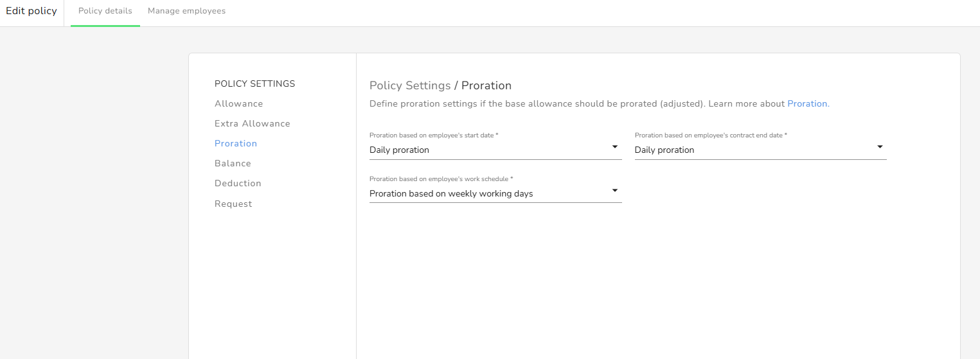Go to the Extra Allowance section
Screen dimensions: 980x359
pyautogui.click(x=253, y=123)
